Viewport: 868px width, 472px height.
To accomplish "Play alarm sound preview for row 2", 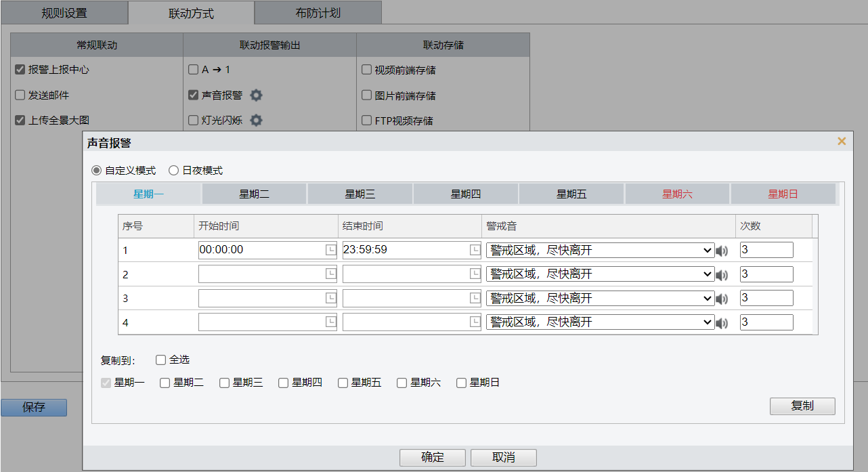I will (722, 275).
